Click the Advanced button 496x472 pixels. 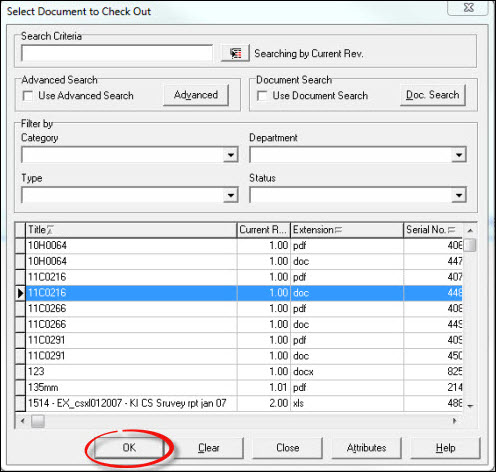click(196, 95)
